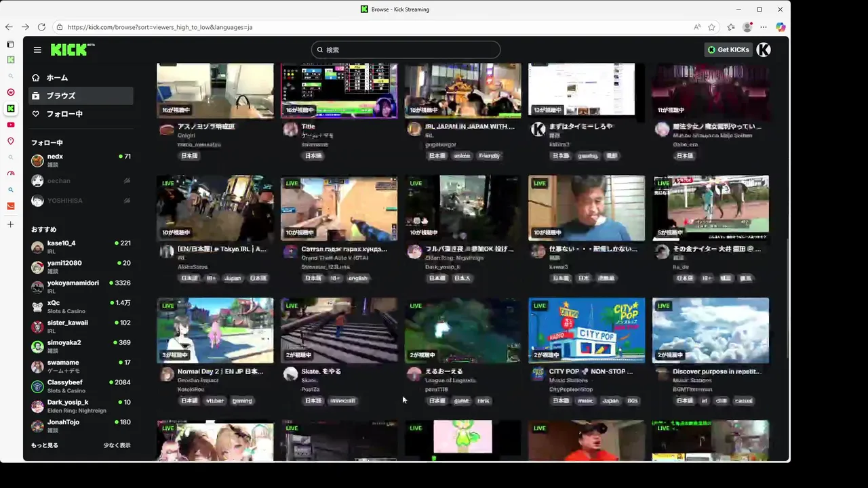The height and width of the screenshot is (488, 868).
Task: Open recommended channel yokoyamamidori
Action: pyautogui.click(x=81, y=287)
